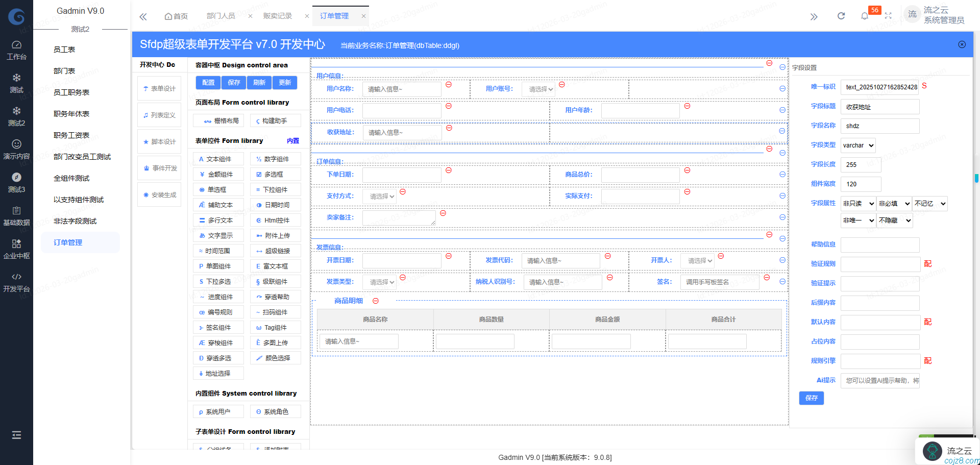Open the notification bell with badge 56
Image resolution: width=980 pixels, height=465 pixels.
pos(865,16)
